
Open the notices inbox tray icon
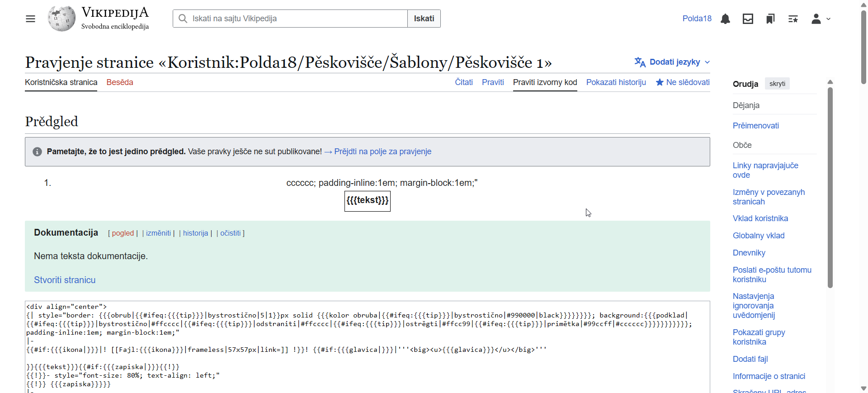click(x=748, y=19)
